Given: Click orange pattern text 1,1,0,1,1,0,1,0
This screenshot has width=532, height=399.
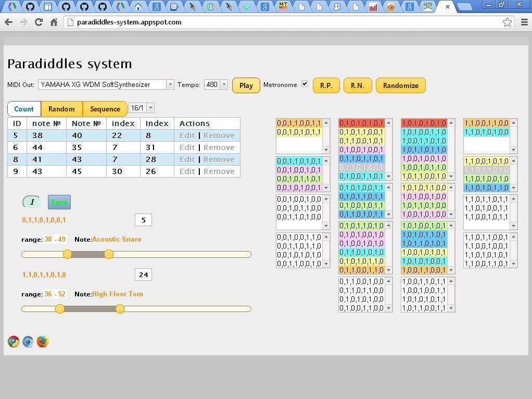Looking at the screenshot, I should 44,275.
